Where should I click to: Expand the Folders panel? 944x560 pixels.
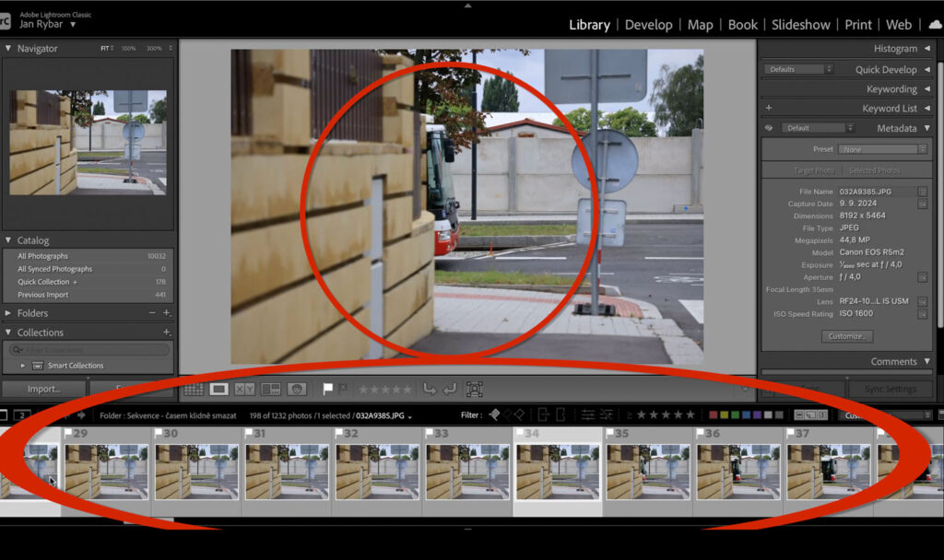pos(8,313)
